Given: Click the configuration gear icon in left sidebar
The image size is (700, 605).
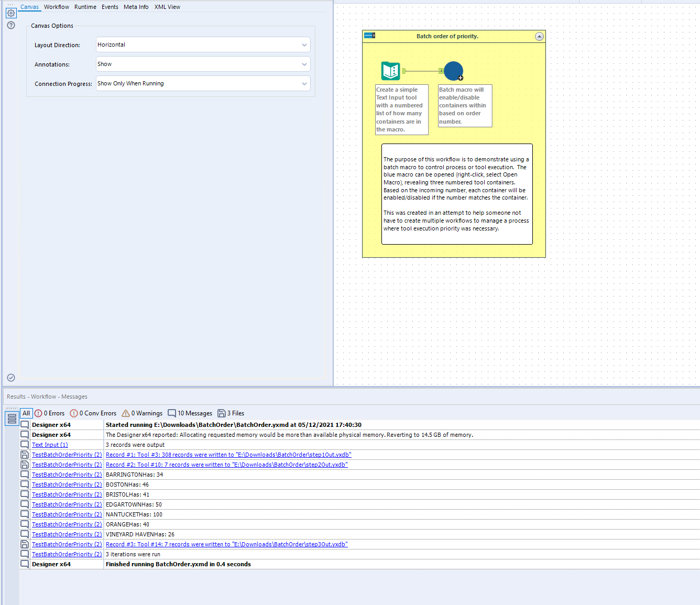Looking at the screenshot, I should tap(10, 13).
